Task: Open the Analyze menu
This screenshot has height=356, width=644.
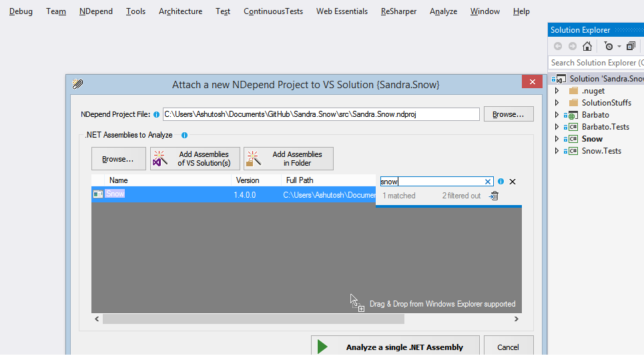Action: point(443,11)
